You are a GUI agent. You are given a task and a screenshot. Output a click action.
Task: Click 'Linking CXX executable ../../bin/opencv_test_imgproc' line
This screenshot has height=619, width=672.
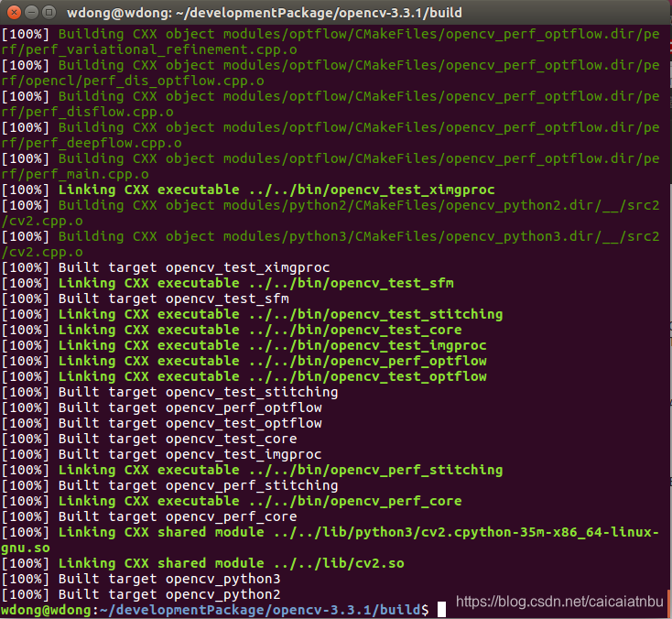click(x=244, y=345)
